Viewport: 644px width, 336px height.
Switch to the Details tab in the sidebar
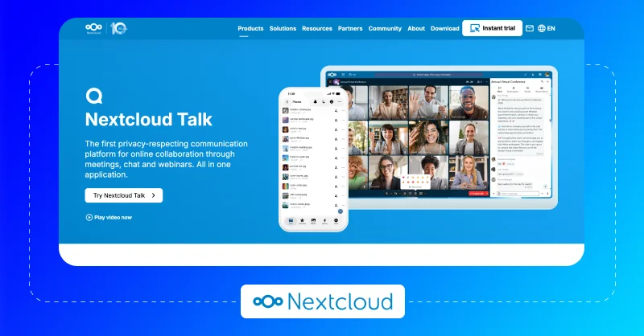click(x=528, y=89)
